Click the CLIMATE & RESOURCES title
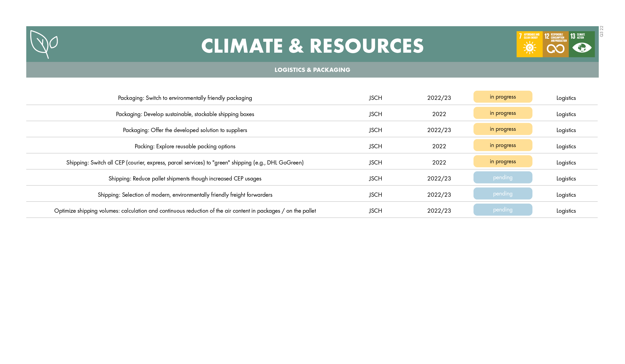The width and height of the screenshot is (625, 364). coord(312,46)
